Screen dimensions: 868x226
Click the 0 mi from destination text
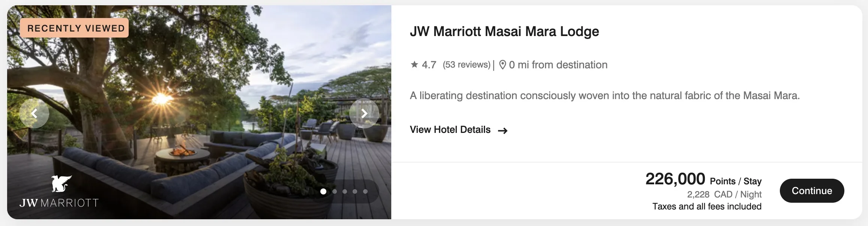pos(558,65)
